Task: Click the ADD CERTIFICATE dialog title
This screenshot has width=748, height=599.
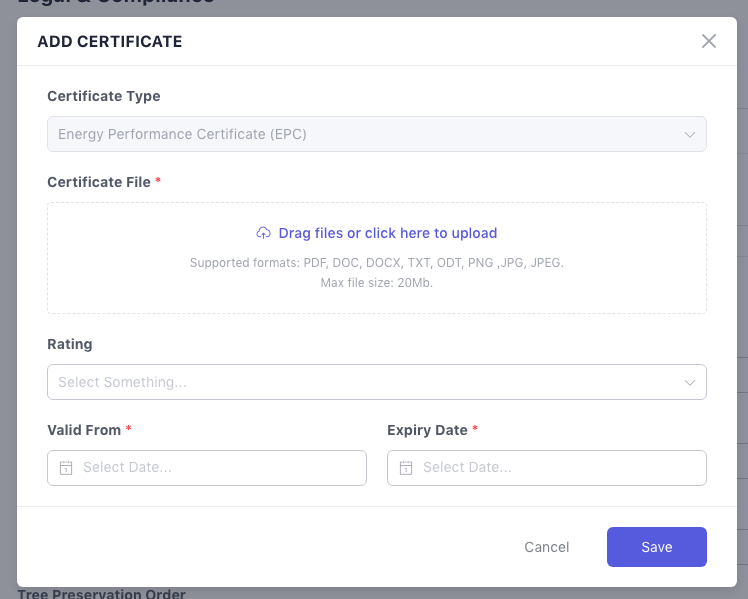Action: pos(110,42)
